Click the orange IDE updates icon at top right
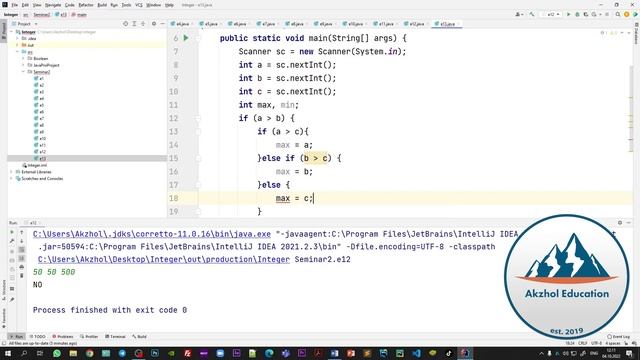This screenshot has height=360, width=640. pos(627,14)
